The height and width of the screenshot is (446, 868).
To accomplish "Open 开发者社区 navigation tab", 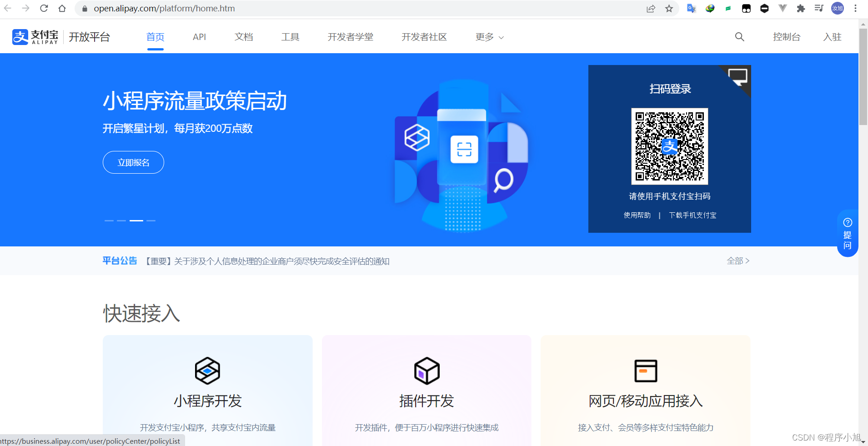I will tap(424, 37).
